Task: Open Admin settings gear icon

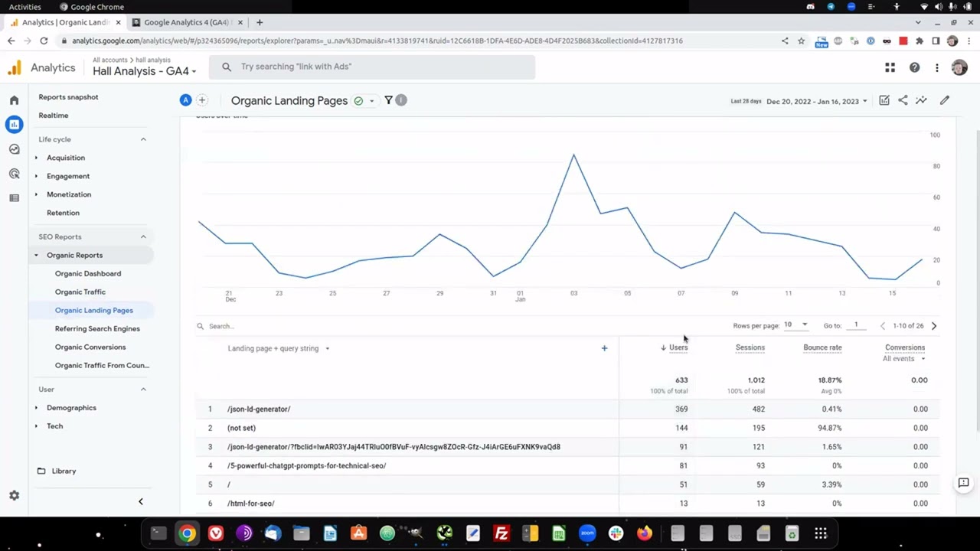Action: [14, 496]
